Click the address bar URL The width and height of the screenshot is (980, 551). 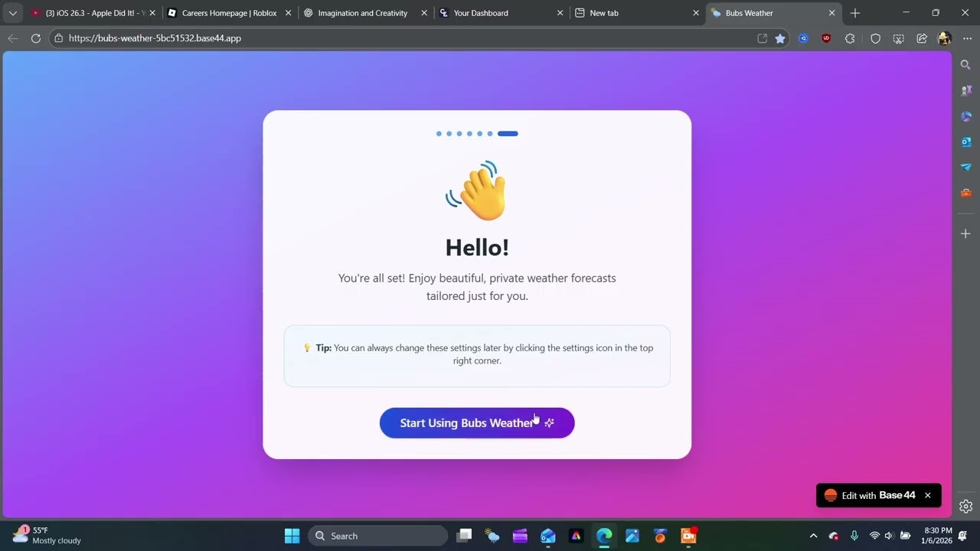(155, 38)
